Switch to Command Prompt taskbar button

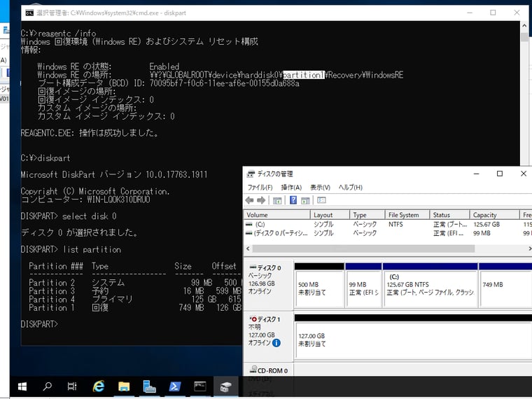tap(199, 386)
